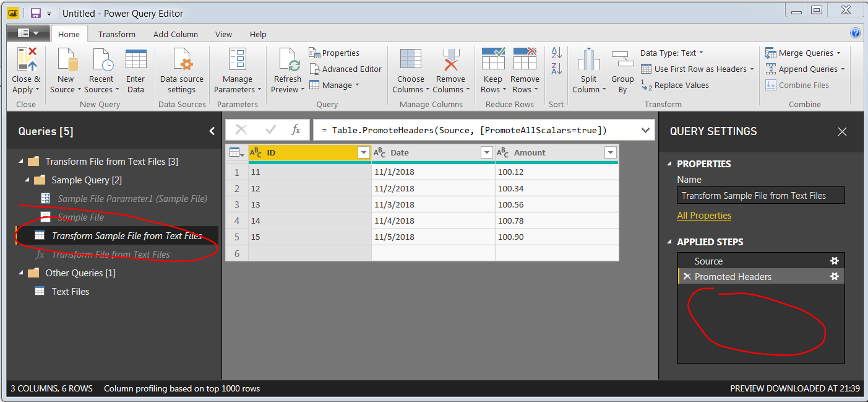This screenshot has height=402, width=868.
Task: Click cell with value 100.56
Action: pos(557,205)
